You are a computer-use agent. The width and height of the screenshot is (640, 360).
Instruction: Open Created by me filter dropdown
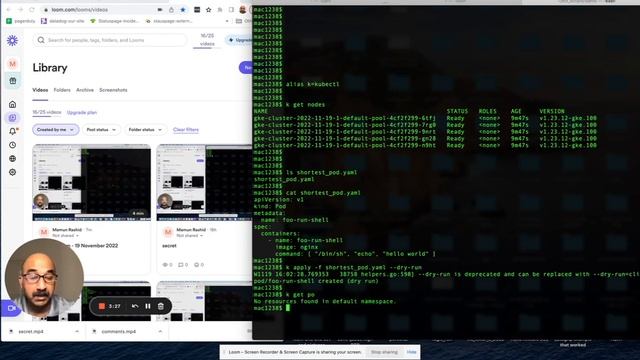(56, 130)
